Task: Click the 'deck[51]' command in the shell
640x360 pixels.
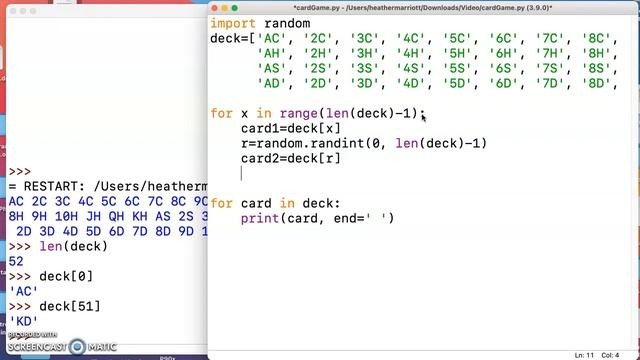Action: click(70, 307)
